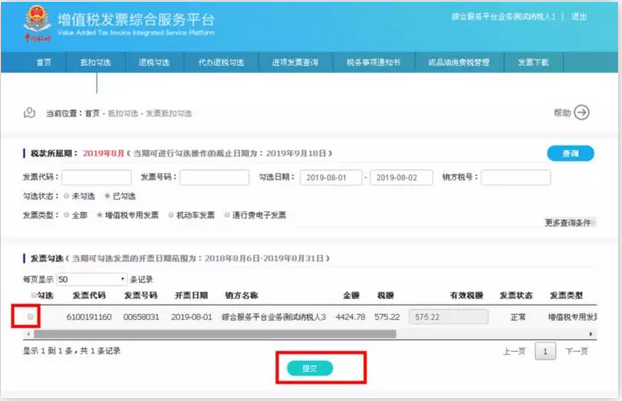
Task: Click the location pin icon beside 当前位置
Action: pos(30,113)
